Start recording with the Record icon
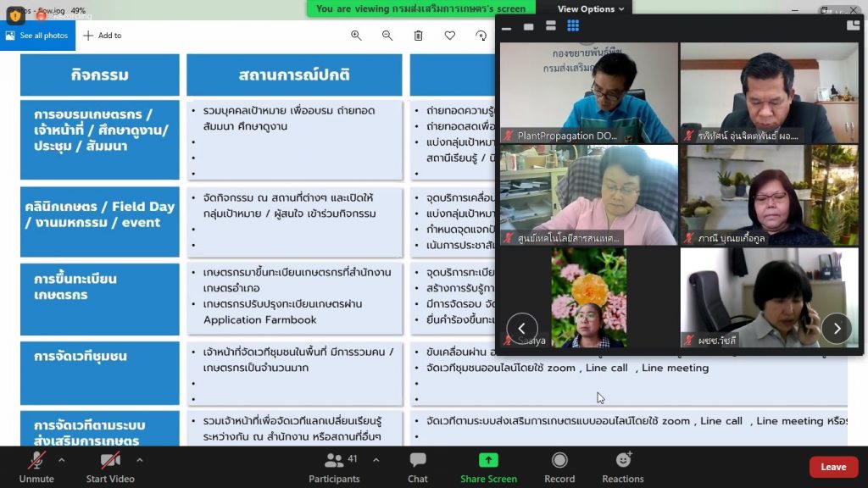The image size is (868, 488). (559, 465)
